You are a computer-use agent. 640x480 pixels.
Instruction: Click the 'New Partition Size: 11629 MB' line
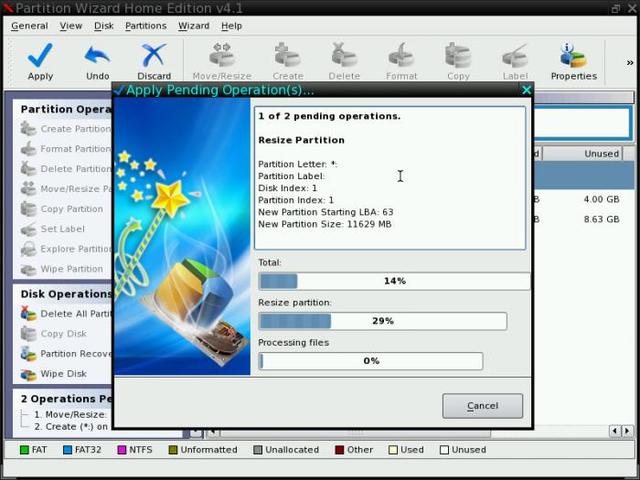point(324,224)
